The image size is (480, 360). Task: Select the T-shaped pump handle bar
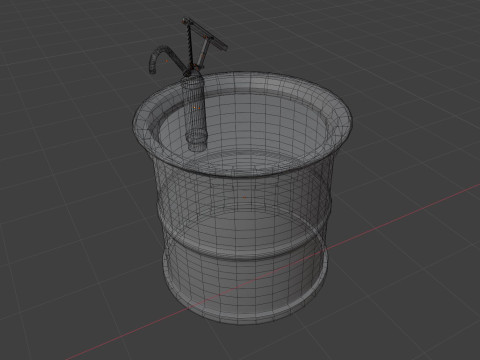(x=205, y=33)
